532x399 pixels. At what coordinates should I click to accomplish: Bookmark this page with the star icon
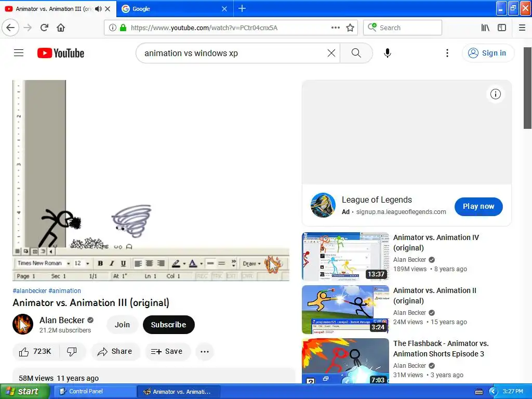[x=350, y=28]
